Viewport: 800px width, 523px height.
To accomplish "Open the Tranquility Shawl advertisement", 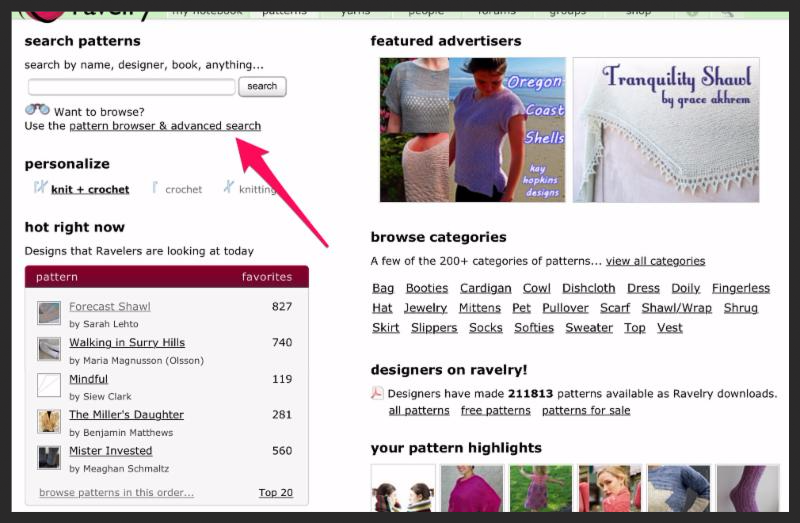I will pos(665,130).
